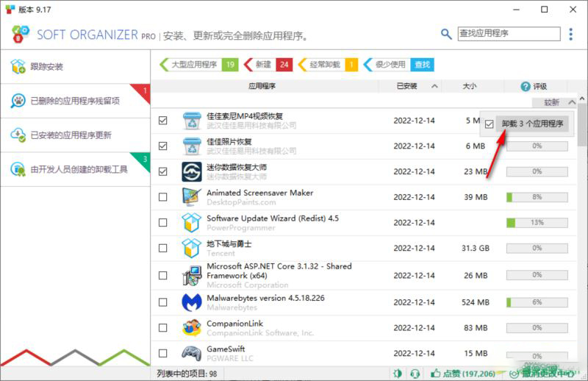The height and width of the screenshot is (381, 588).
Task: Select the 很少使用 filter tag
Action: click(398, 65)
